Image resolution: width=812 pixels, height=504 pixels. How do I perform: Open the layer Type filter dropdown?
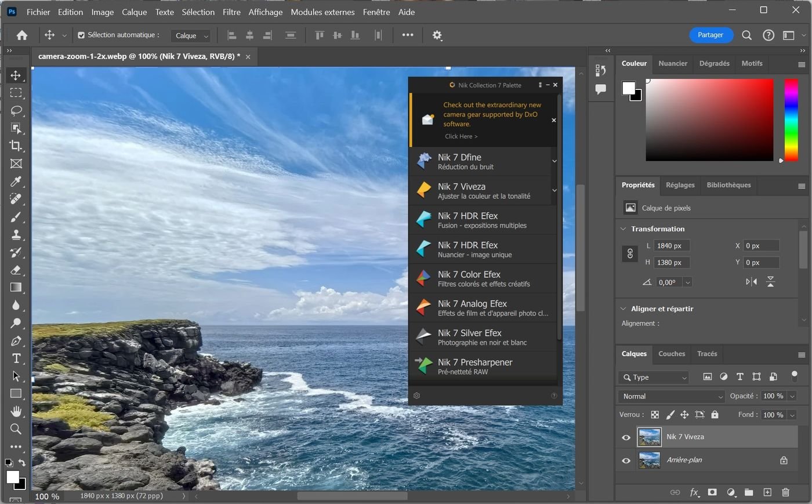[654, 378]
